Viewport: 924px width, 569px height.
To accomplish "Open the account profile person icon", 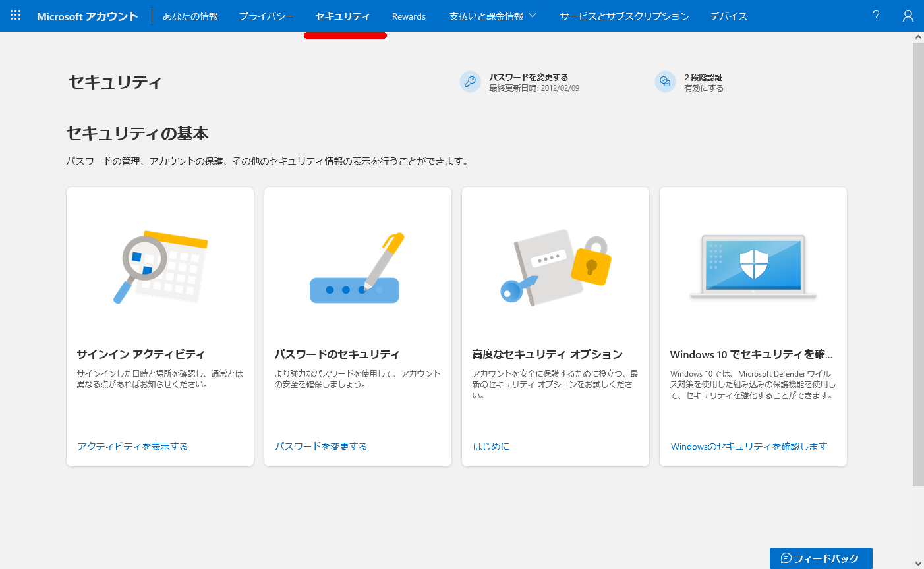I will click(908, 16).
